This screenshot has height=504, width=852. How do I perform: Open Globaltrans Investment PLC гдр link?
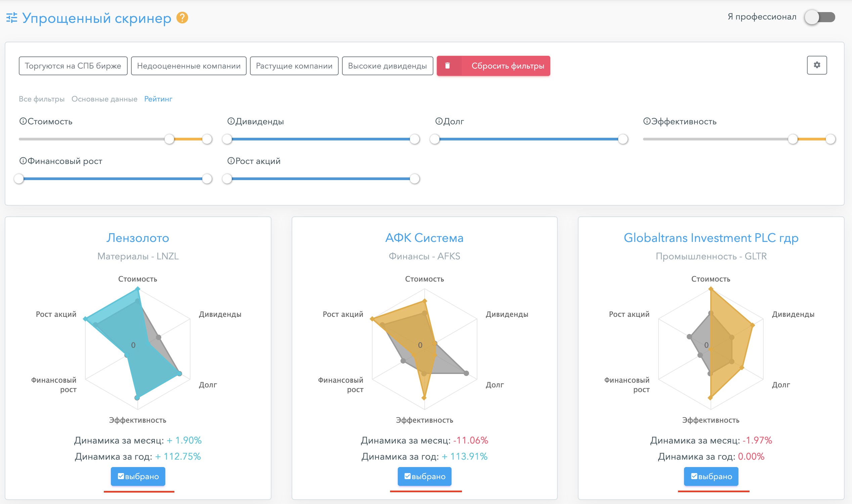coord(711,238)
